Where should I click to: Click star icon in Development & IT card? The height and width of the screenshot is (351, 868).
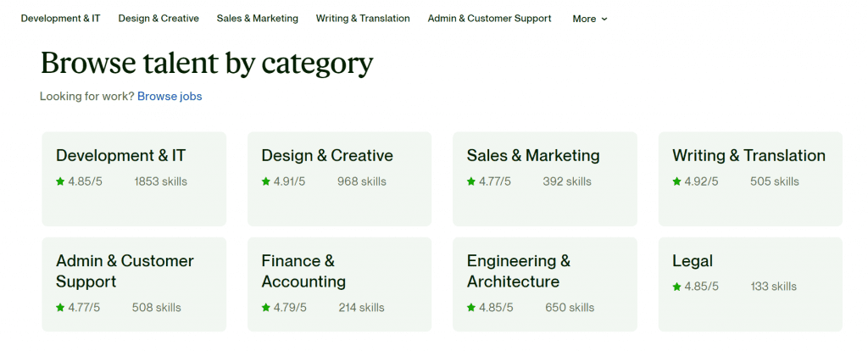coord(60,181)
